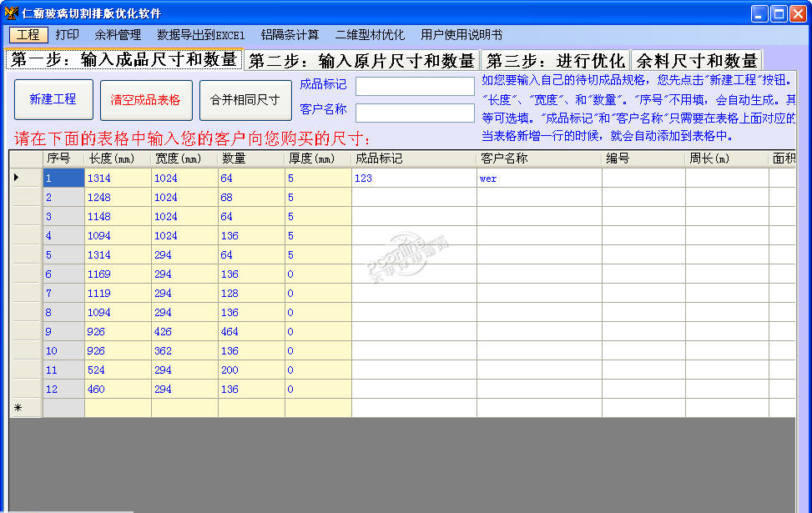Minimize the window
812x513 pixels.
tap(759, 13)
